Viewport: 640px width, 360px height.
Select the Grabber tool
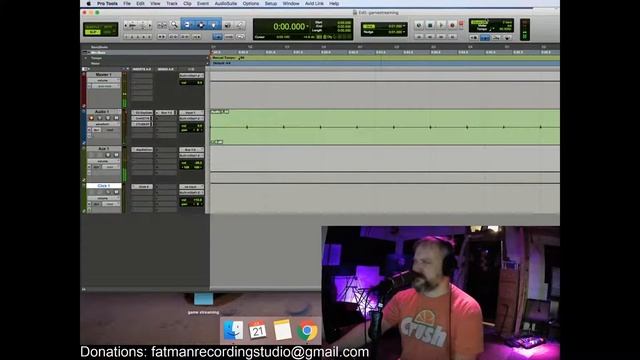click(213, 25)
